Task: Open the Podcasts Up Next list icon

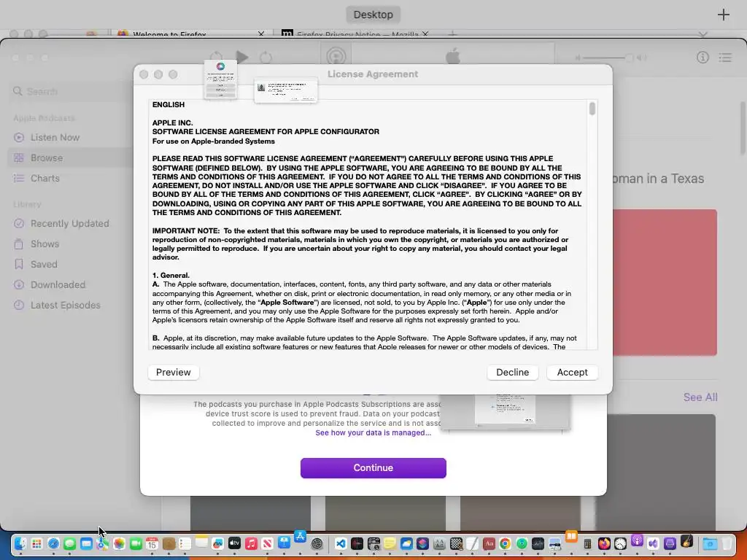Action: (726, 58)
